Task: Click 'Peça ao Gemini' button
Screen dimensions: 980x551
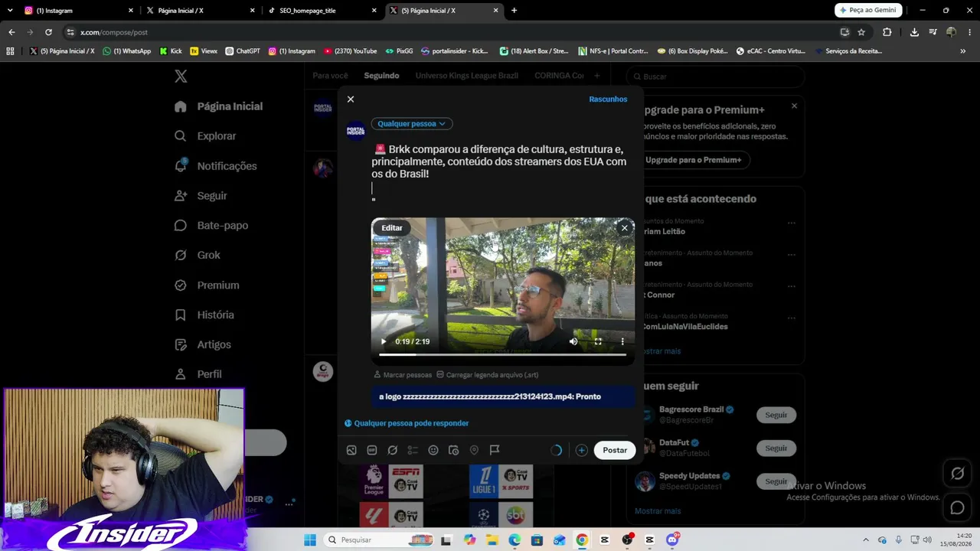Action: 868,11
